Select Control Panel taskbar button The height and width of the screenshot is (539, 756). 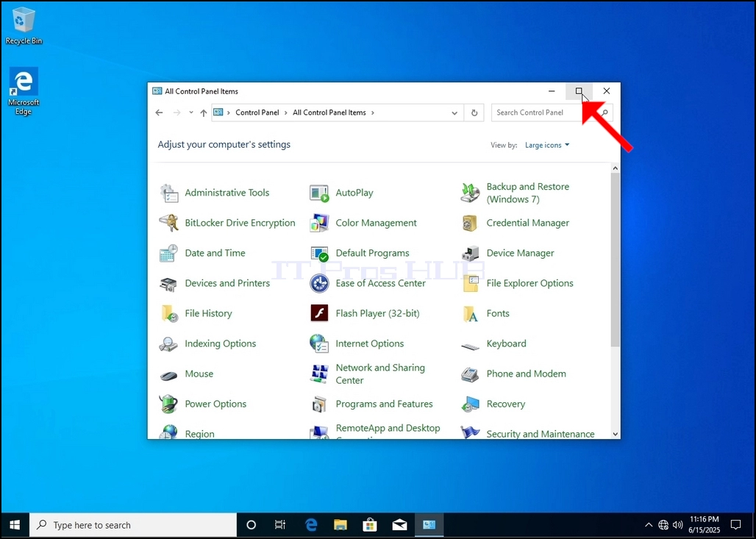(429, 525)
